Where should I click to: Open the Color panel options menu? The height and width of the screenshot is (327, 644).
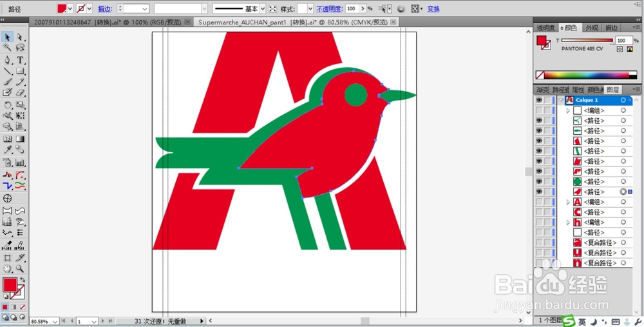pos(636,28)
